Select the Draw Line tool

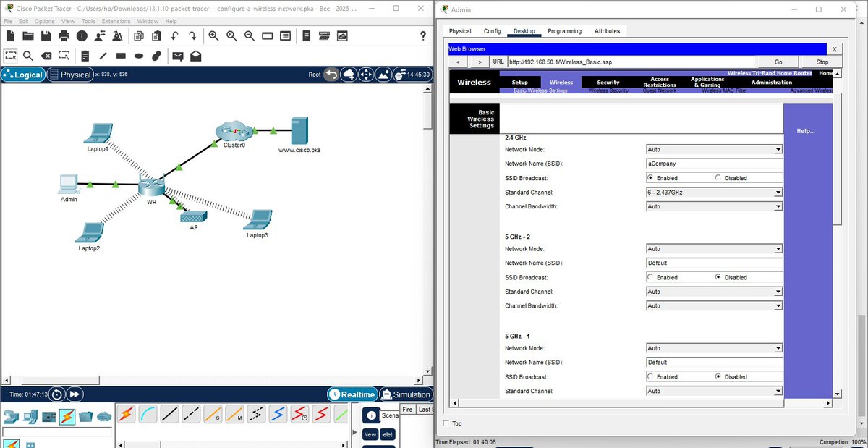[103, 55]
